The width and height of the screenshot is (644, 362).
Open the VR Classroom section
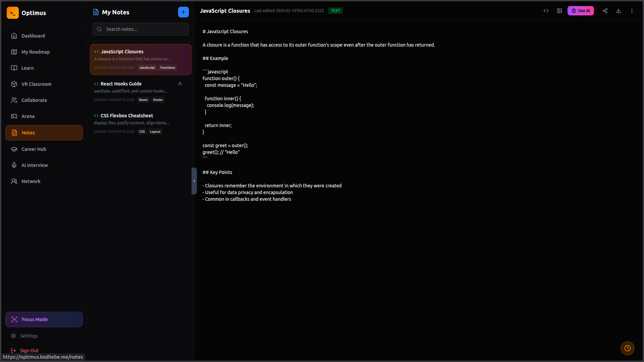tap(36, 84)
